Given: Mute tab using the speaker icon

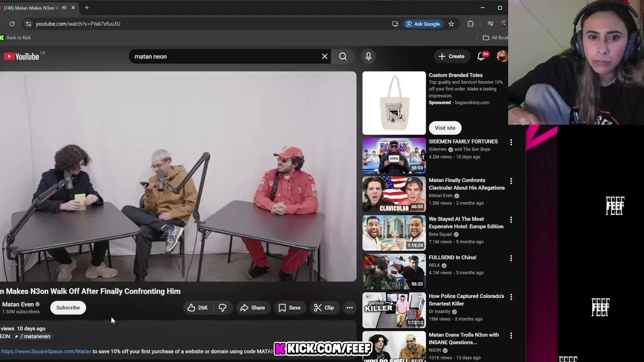Looking at the screenshot, I should 64,8.
